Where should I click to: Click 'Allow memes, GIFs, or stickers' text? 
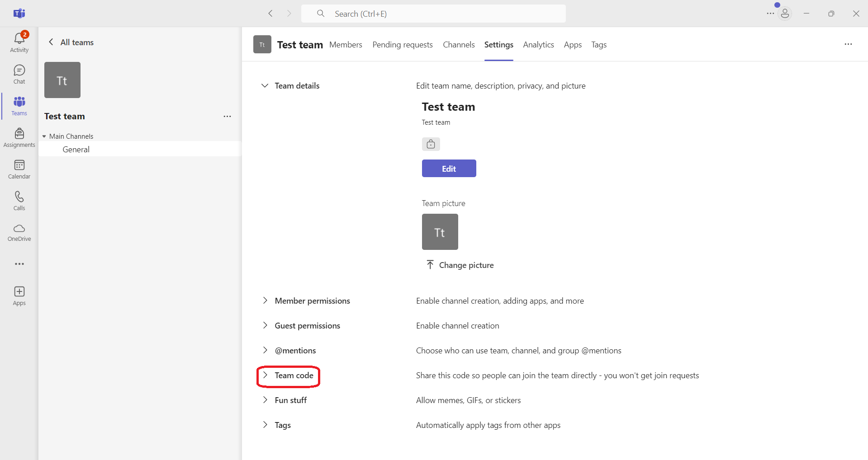[x=468, y=400]
